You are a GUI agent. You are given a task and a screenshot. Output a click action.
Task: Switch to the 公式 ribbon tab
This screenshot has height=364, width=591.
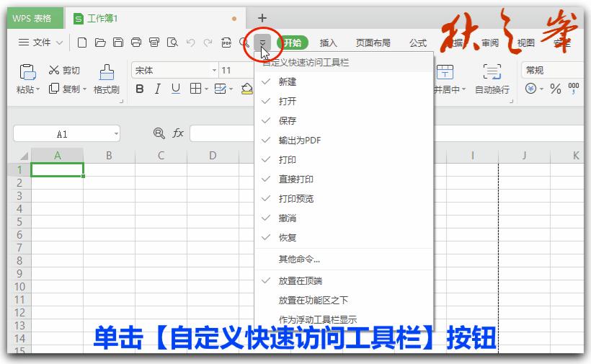tap(418, 43)
